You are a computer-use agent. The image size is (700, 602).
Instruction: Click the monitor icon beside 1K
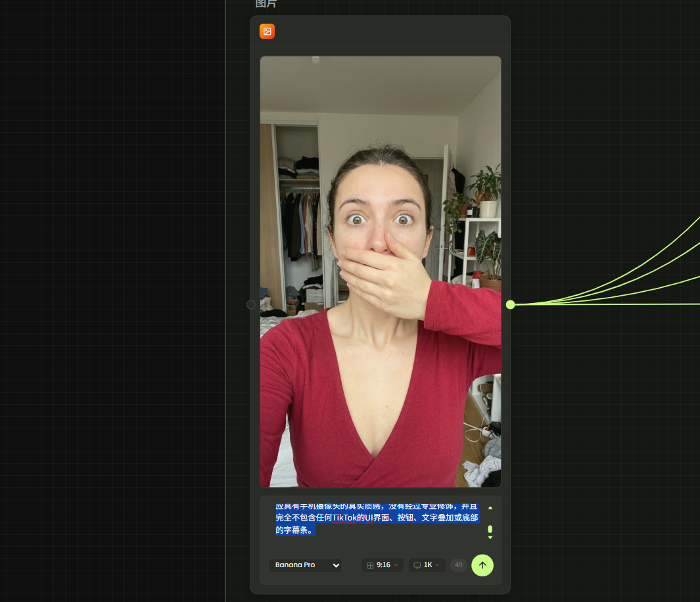click(417, 565)
